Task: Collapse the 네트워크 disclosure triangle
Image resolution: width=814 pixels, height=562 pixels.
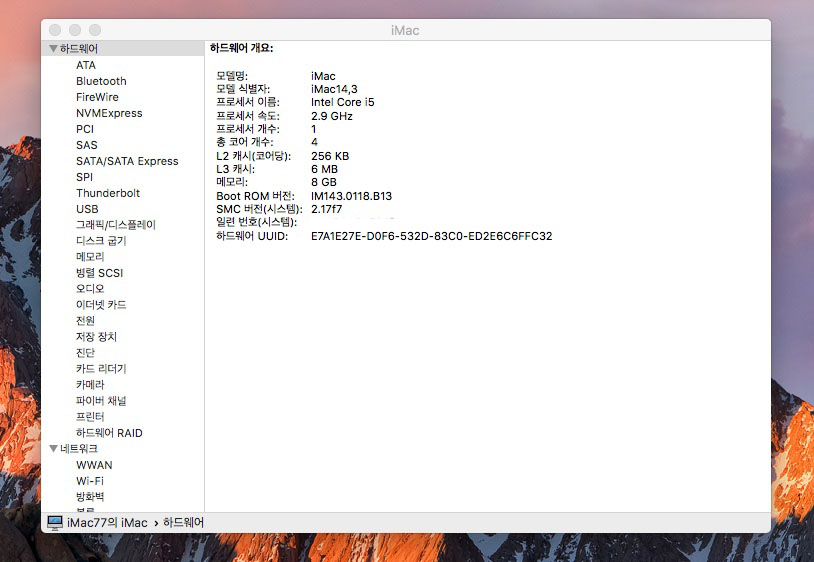Action: 54,449
